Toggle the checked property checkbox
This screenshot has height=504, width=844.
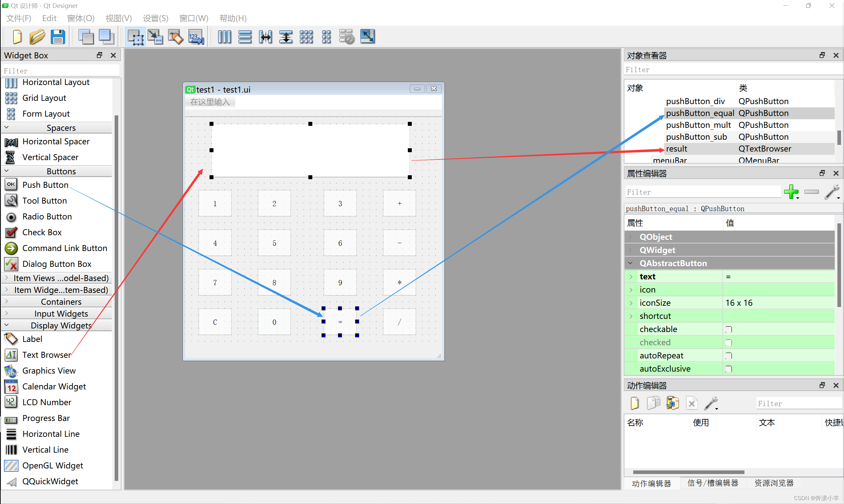729,342
